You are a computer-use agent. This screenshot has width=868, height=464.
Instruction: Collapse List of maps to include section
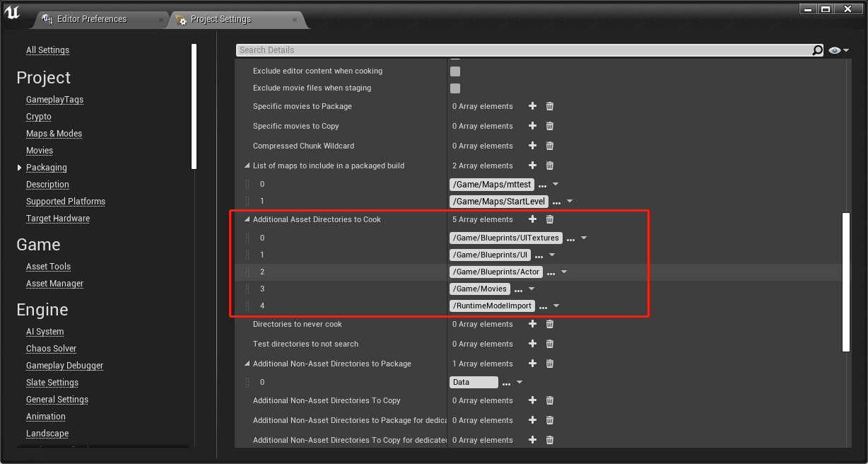[x=247, y=166]
